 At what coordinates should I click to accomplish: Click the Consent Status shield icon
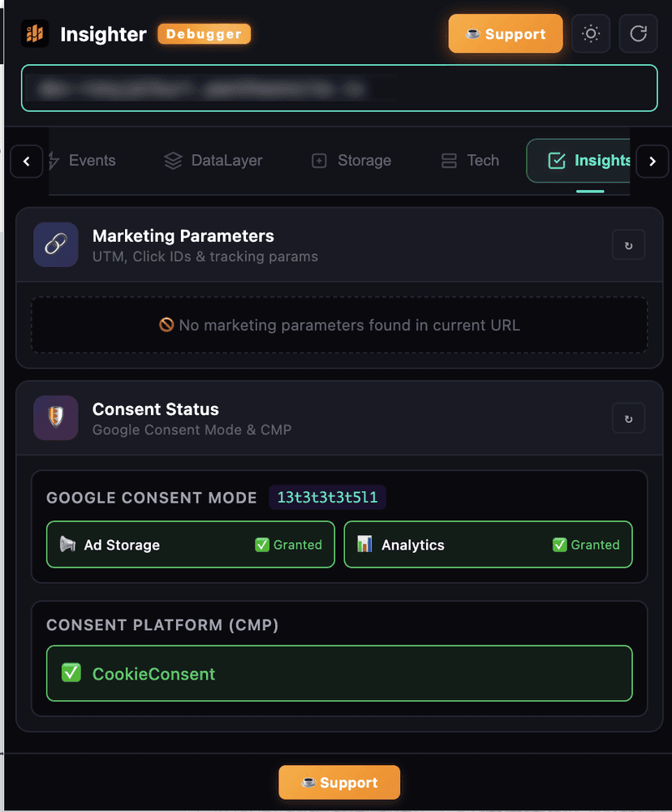coord(55,417)
